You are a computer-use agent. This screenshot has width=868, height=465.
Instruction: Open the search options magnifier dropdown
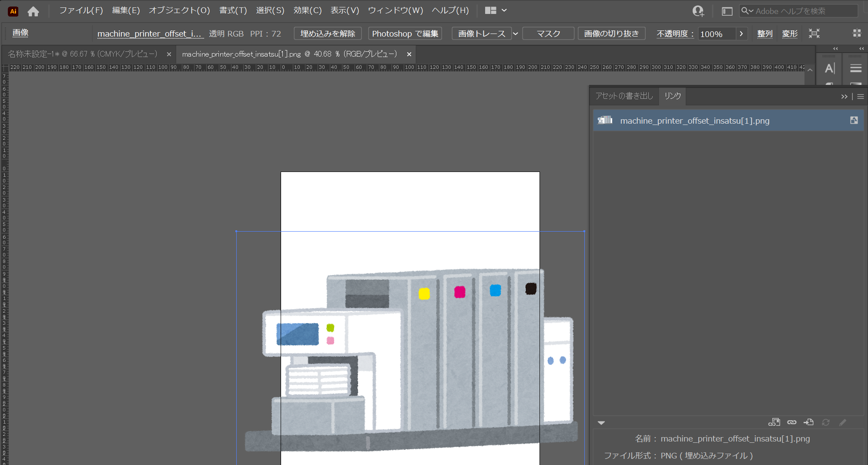tap(747, 11)
